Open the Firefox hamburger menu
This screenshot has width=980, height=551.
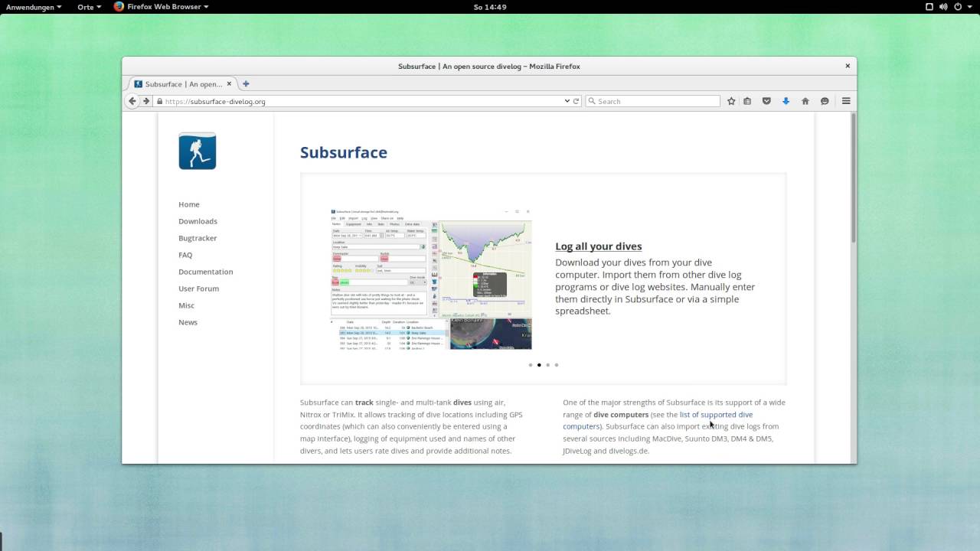[x=846, y=101]
